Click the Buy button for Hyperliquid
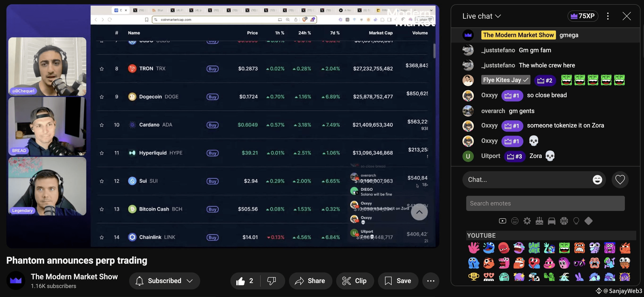 (x=212, y=153)
